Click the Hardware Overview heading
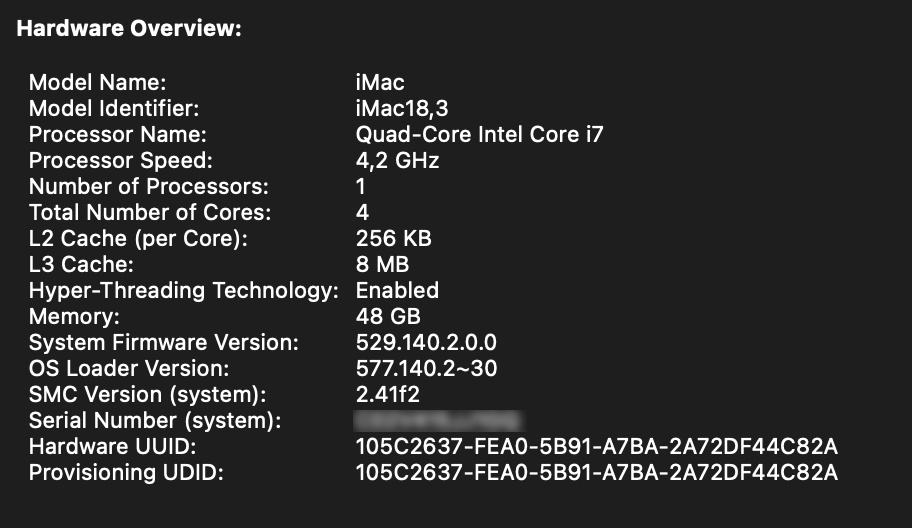The image size is (912, 528). pyautogui.click(x=130, y=28)
